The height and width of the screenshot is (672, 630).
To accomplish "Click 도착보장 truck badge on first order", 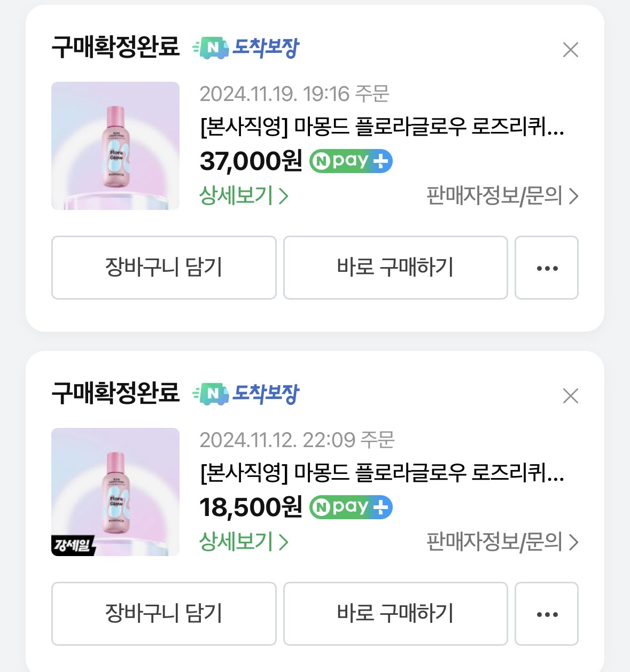I will tap(246, 48).
